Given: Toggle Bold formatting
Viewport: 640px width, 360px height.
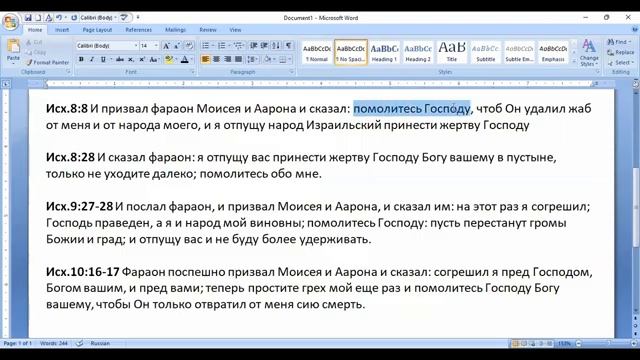Looking at the screenshot, I should 81,60.
